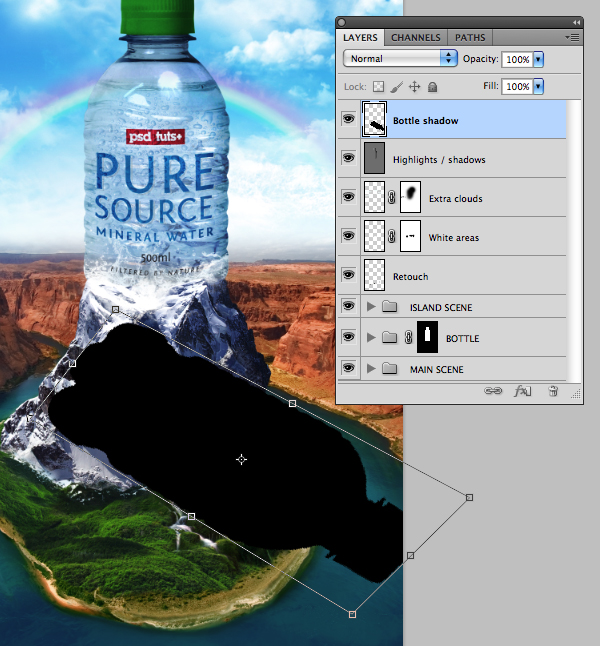
Task: Select layer named Retouch
Action: click(410, 276)
